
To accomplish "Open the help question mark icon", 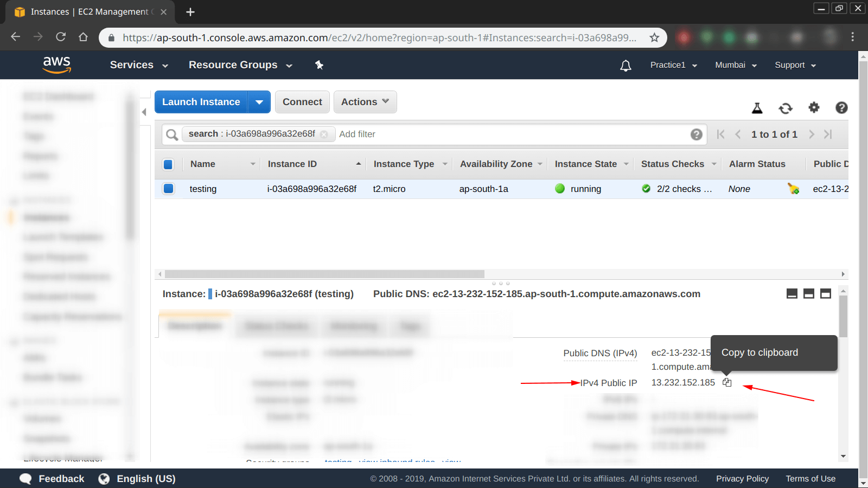I will (x=841, y=107).
